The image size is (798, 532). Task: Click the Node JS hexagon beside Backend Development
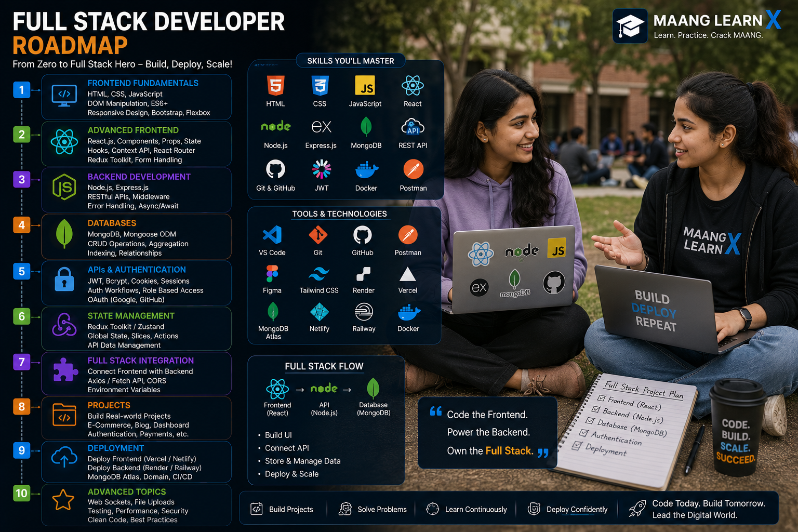click(x=64, y=188)
